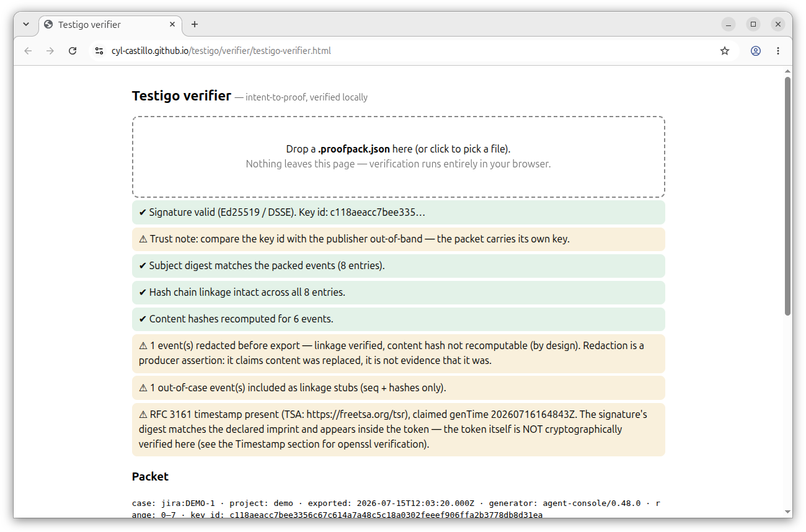Viewport: 806px width, 532px height.
Task: Open a new browser tab
Action: (x=195, y=24)
